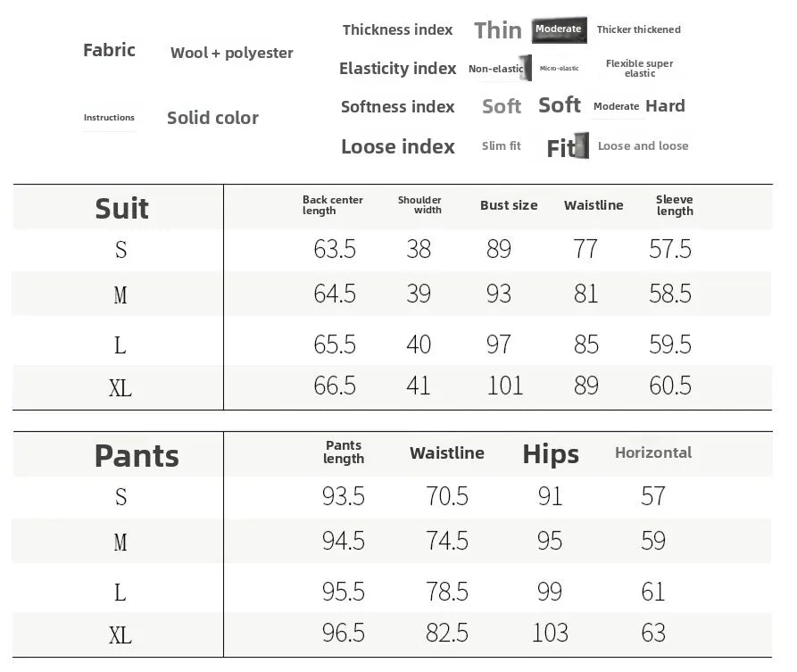
Task: Pick the Thicker thickened option
Action: 638,29
